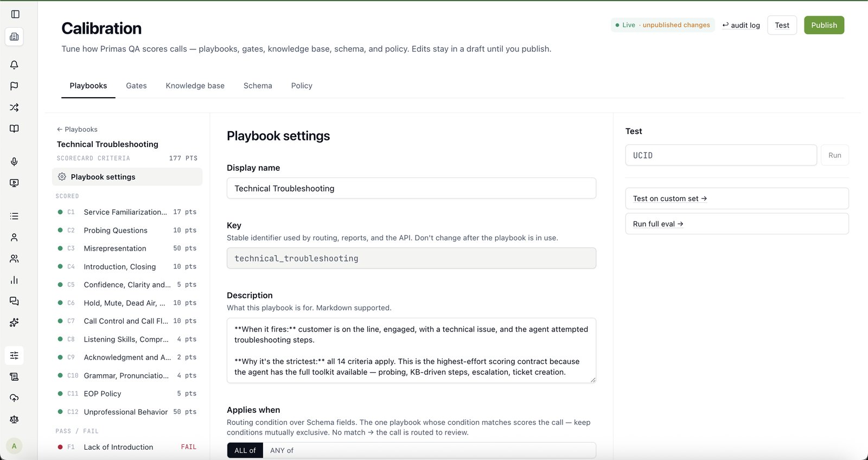This screenshot has height=460, width=868.
Task: Open criterion C2 Probing Questions
Action: click(127, 230)
